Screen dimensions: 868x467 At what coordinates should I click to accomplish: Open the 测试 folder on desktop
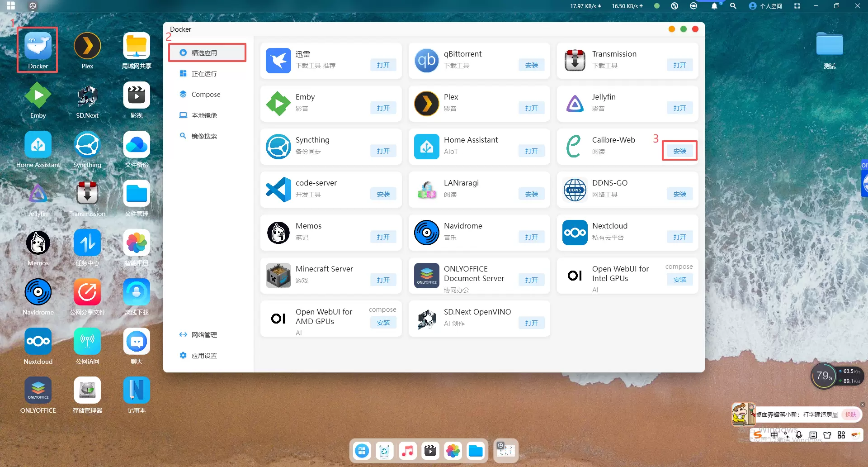pos(830,47)
